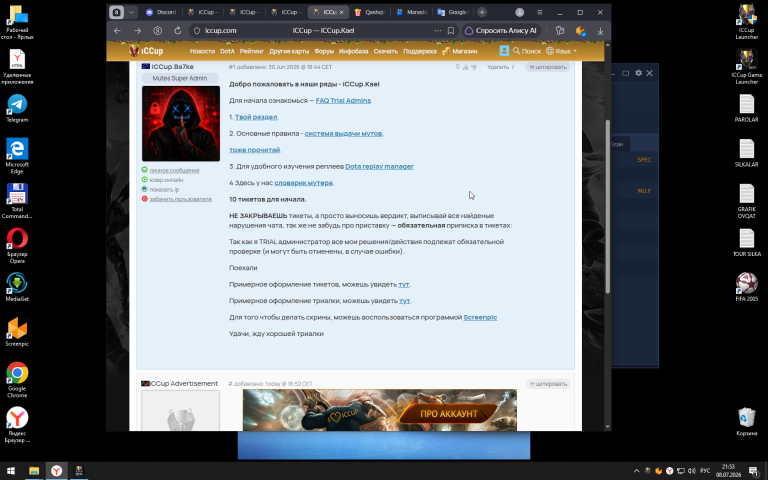The image size is (768, 480).
Task: Go back with the browser back arrow
Action: coord(118,30)
